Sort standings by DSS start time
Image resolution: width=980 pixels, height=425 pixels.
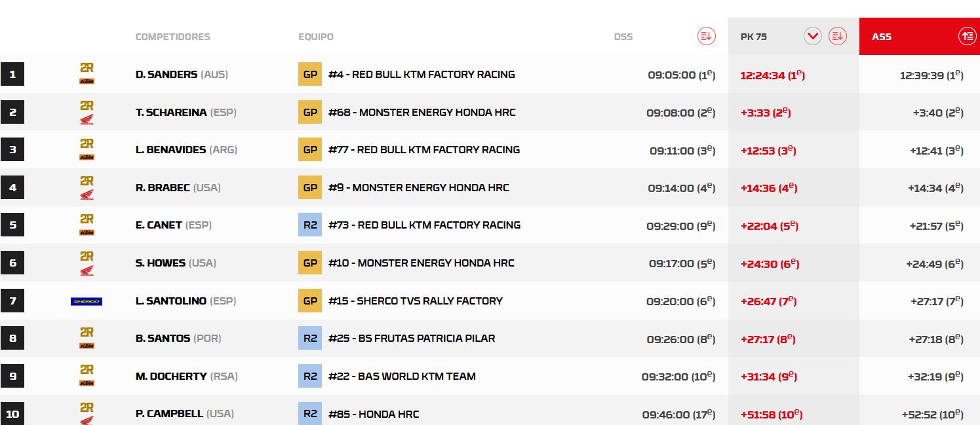click(x=706, y=37)
